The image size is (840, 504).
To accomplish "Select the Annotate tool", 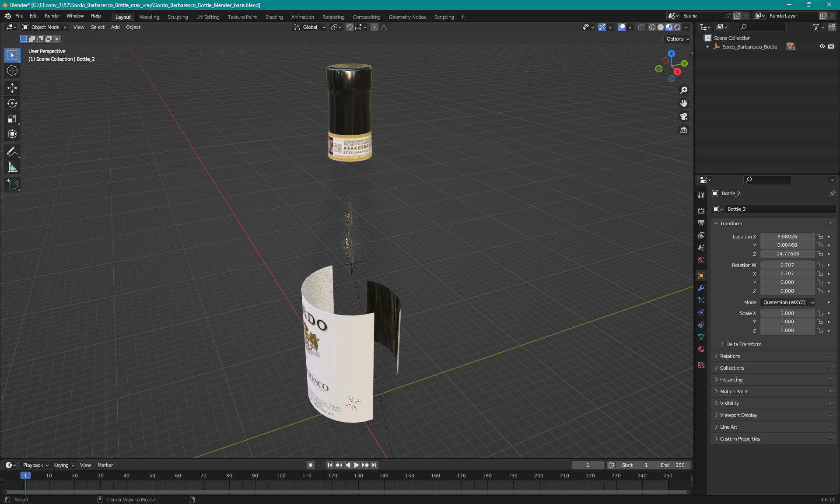I will (12, 151).
